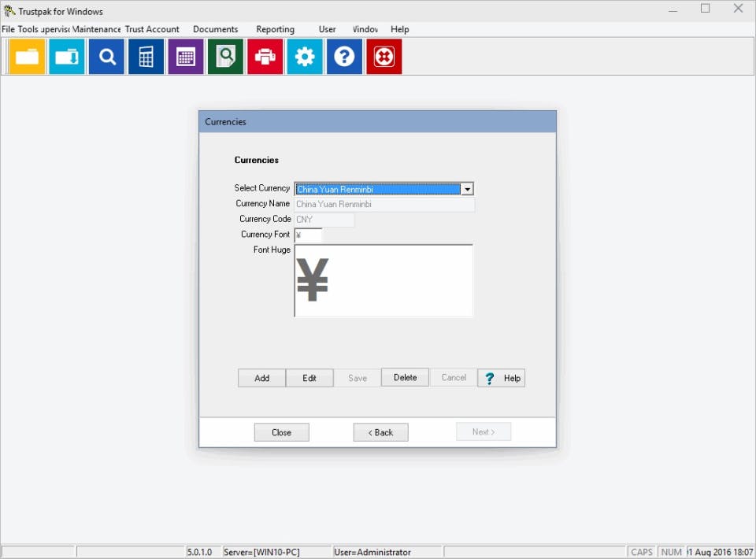Click the green document preview icon

(226, 57)
